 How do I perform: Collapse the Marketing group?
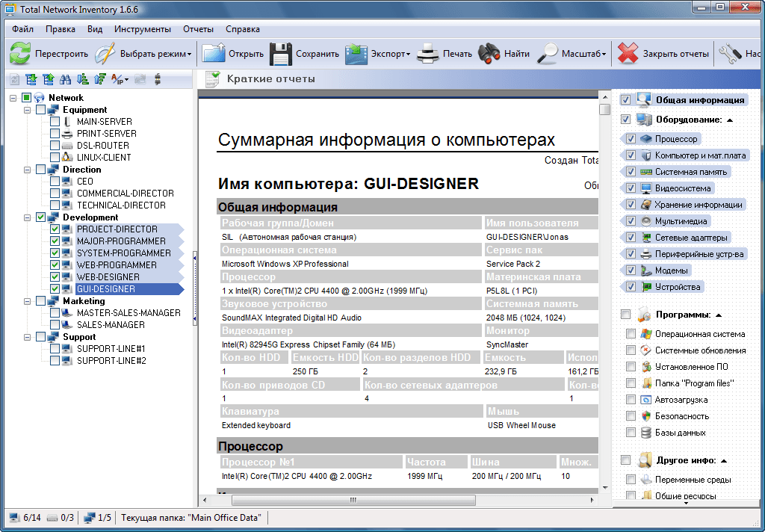click(x=28, y=301)
